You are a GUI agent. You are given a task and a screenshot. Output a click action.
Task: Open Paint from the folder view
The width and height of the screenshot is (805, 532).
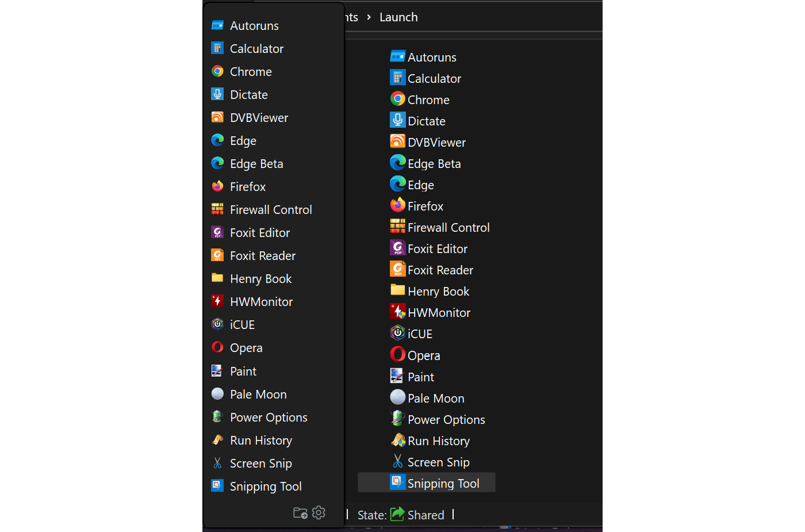(420, 376)
